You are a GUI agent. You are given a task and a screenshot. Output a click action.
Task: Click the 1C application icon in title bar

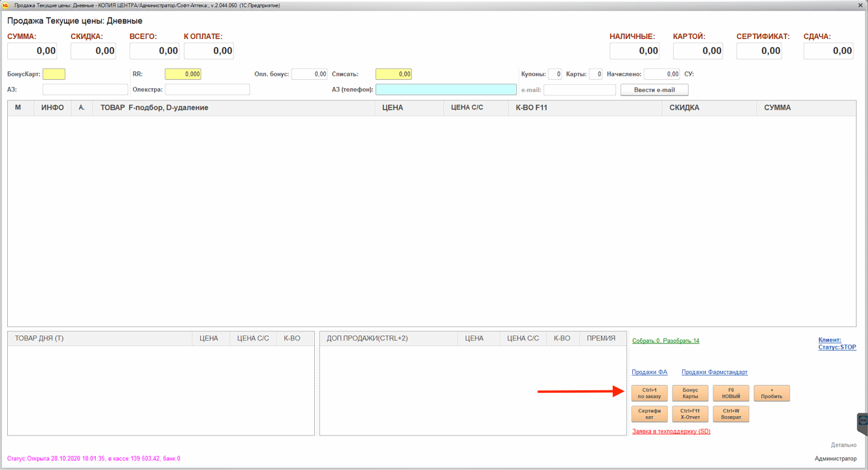point(6,5)
